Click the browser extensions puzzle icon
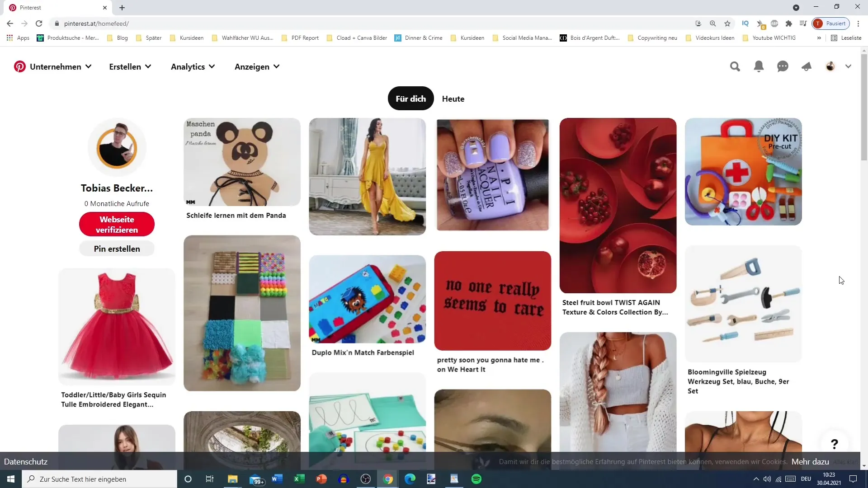The width and height of the screenshot is (868, 488). 789,24
